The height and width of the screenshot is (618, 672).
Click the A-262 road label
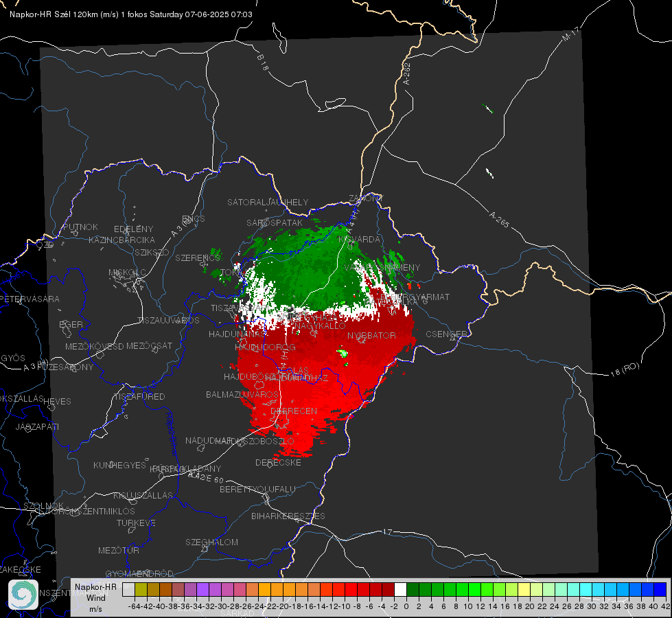point(407,73)
